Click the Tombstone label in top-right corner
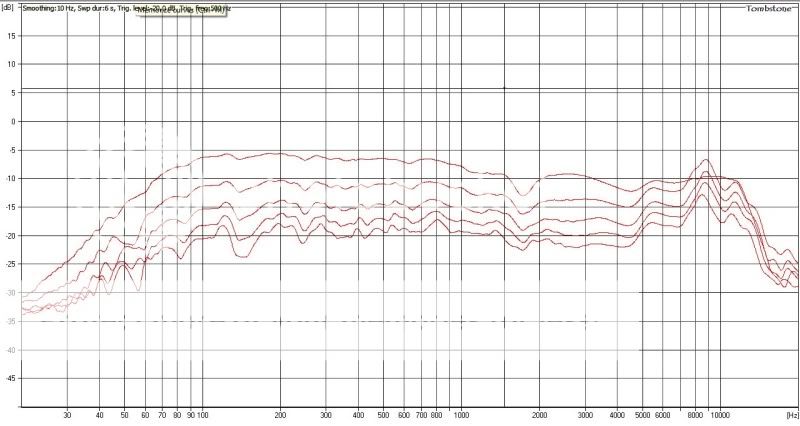Viewport: 800px width, 426px height. [x=770, y=9]
